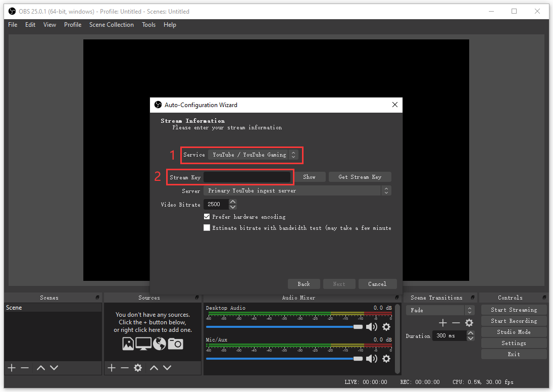
Task: Increase Video Bitrate with the up arrow
Action: coord(233,202)
